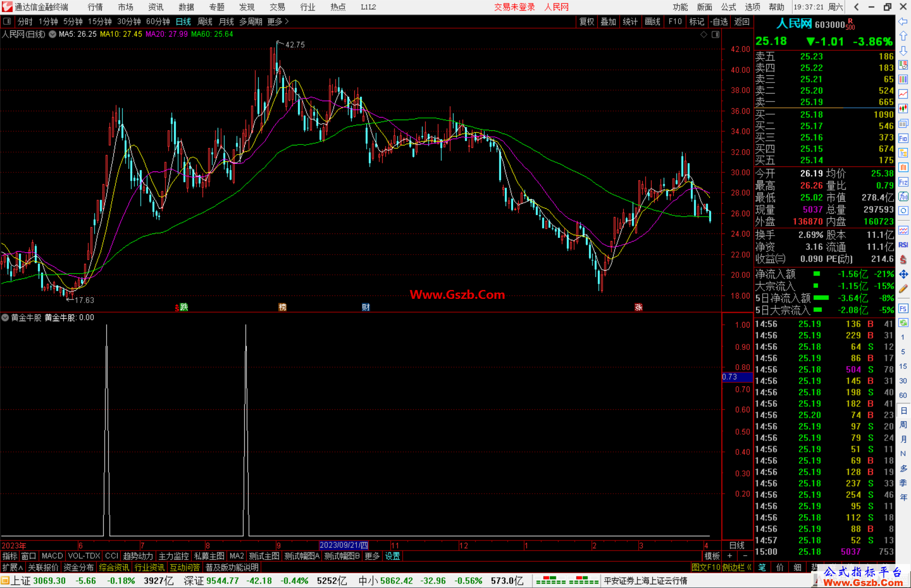
Task: Click the RSI indicator icon in sidebar
Action: click(903, 245)
